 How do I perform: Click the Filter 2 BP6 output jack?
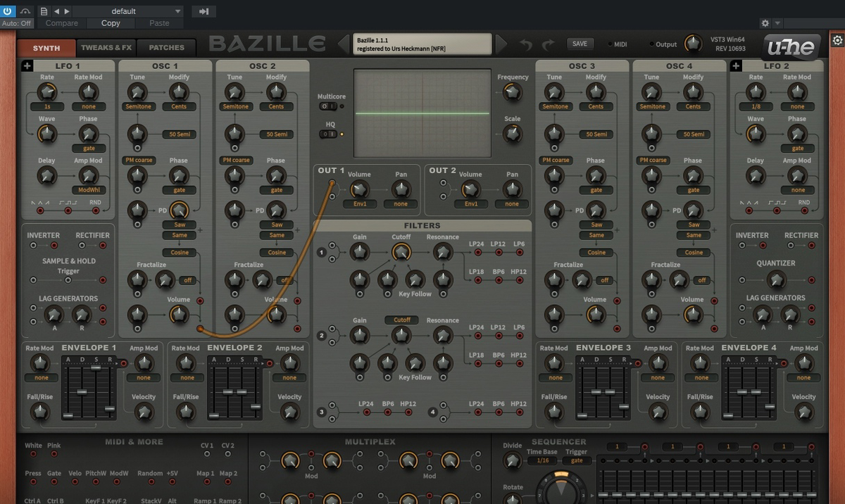point(499,364)
